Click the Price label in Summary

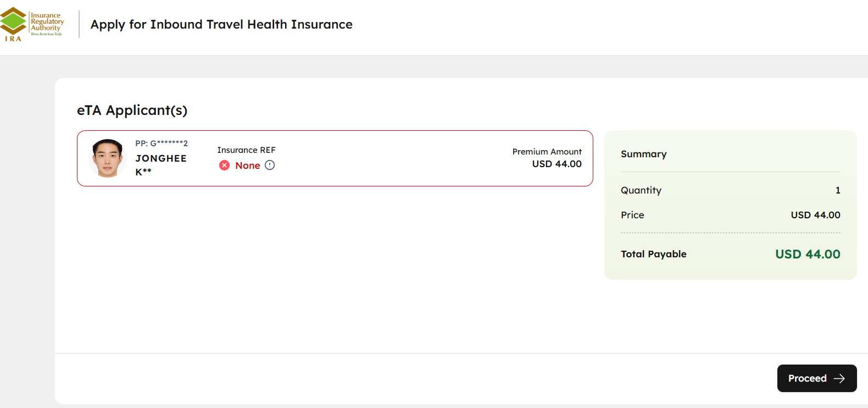[x=632, y=215]
